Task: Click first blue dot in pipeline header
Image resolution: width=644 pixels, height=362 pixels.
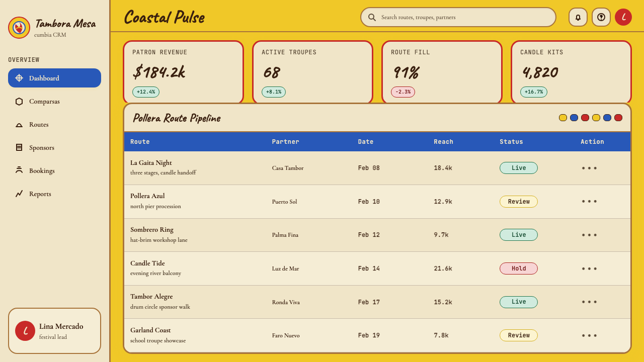Action: (x=574, y=118)
